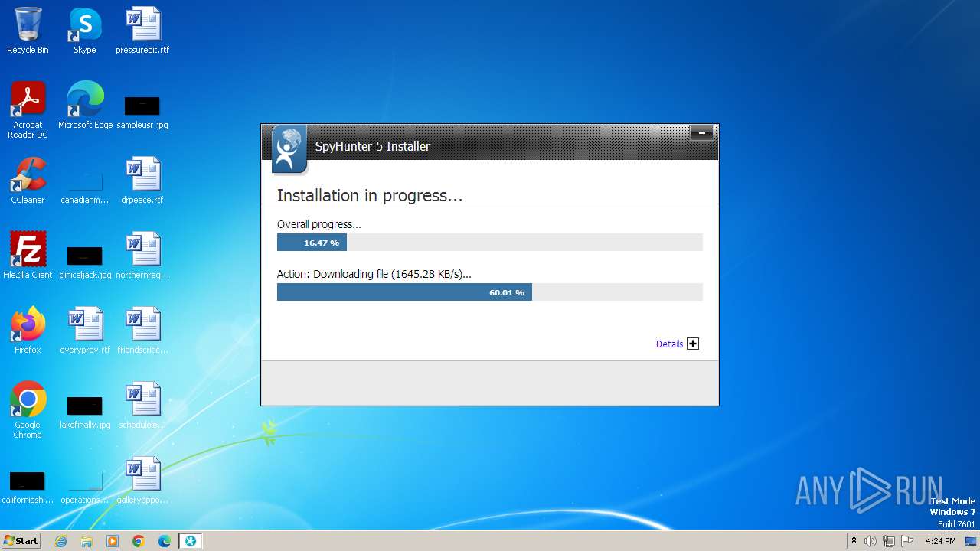Select the operations... file icon
Viewport: 980px width, 551px height.
click(x=85, y=487)
